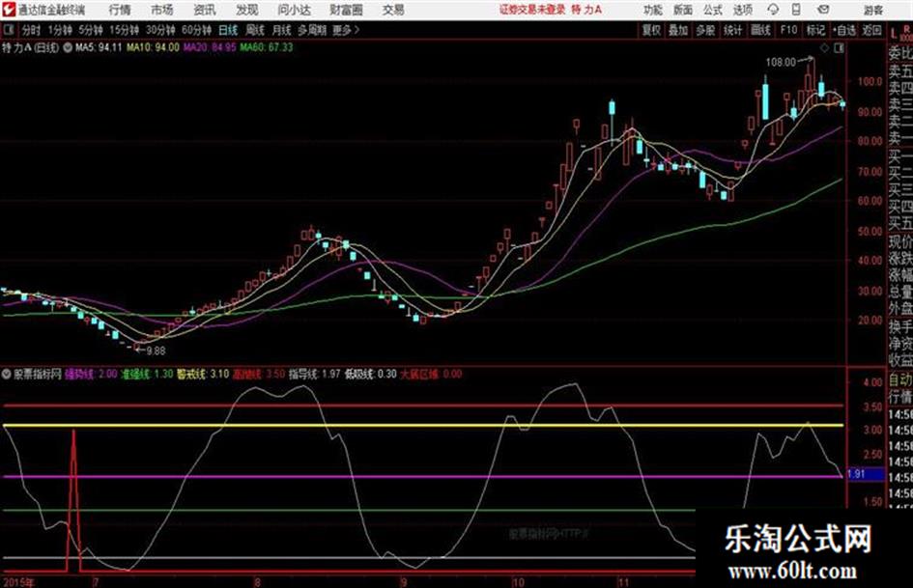Click the 画线 drawing toolbar button
The image size is (913, 588).
point(760,30)
